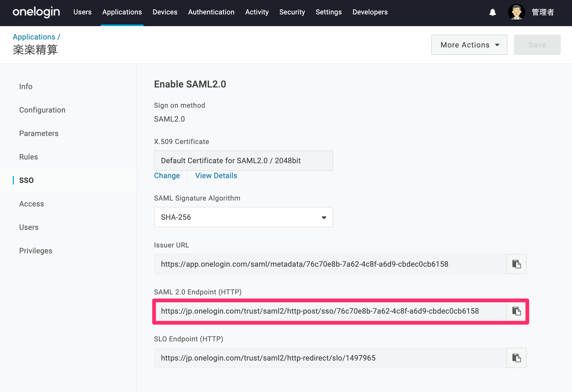Click the admin user avatar
The image size is (572, 392).
pos(516,12)
